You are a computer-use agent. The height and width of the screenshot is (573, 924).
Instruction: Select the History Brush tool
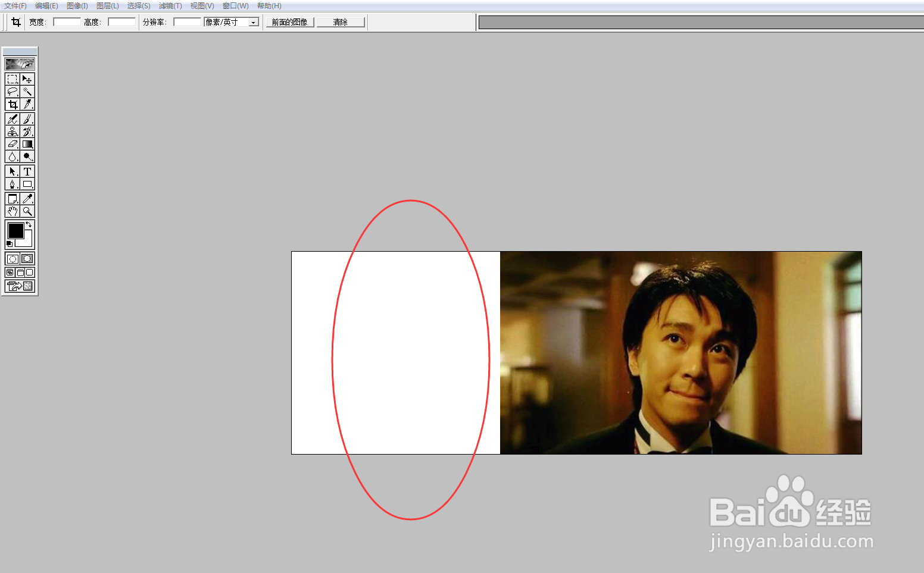click(x=27, y=131)
